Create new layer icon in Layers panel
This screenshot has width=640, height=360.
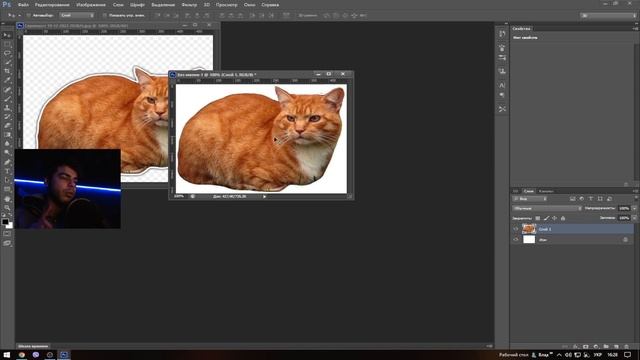616,347
